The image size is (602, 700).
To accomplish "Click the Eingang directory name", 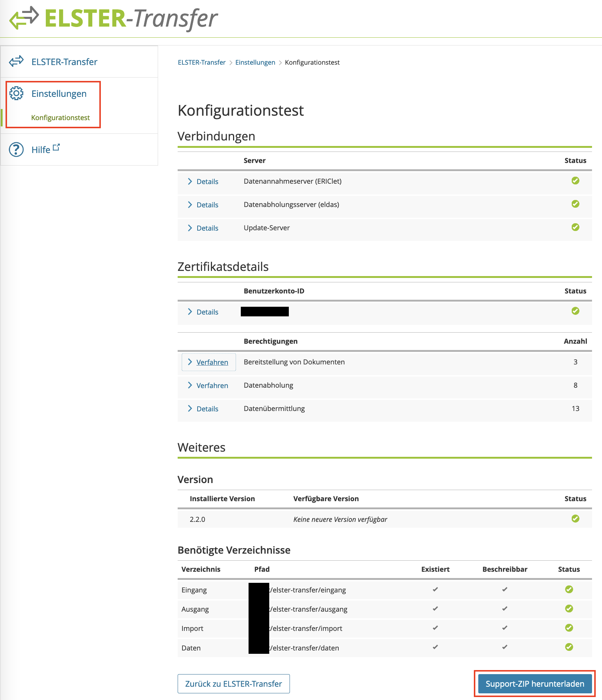I will click(x=194, y=590).
